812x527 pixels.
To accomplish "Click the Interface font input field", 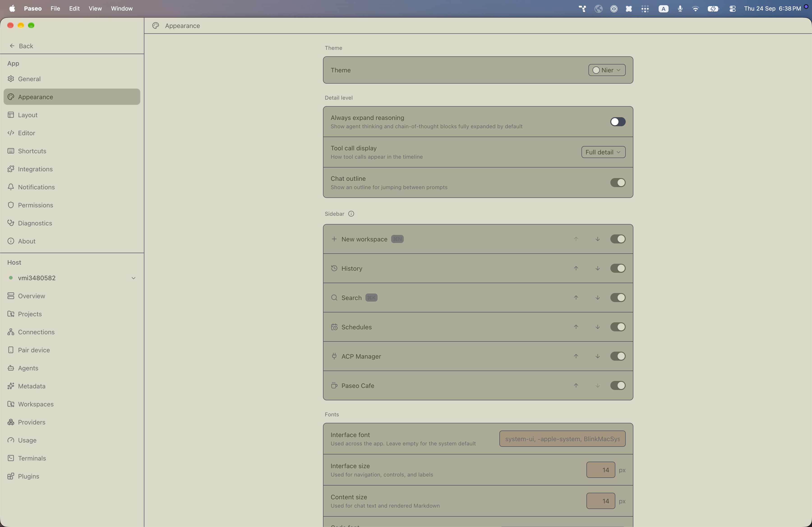I will coord(562,439).
